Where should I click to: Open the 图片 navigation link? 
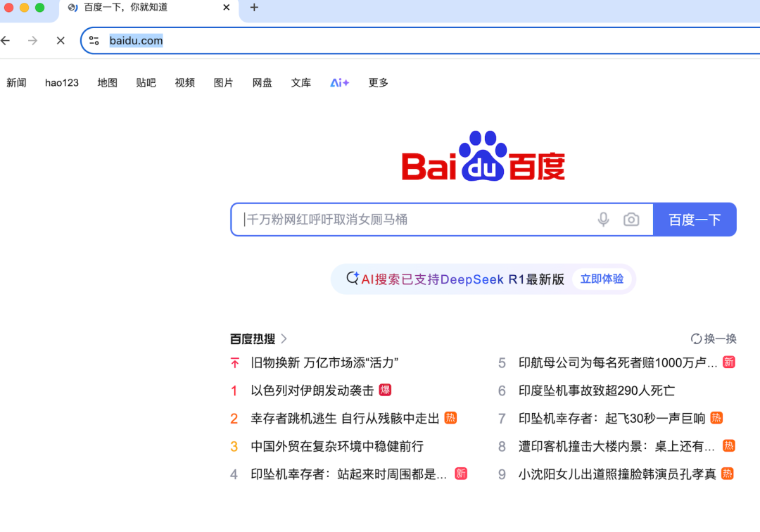coord(224,83)
